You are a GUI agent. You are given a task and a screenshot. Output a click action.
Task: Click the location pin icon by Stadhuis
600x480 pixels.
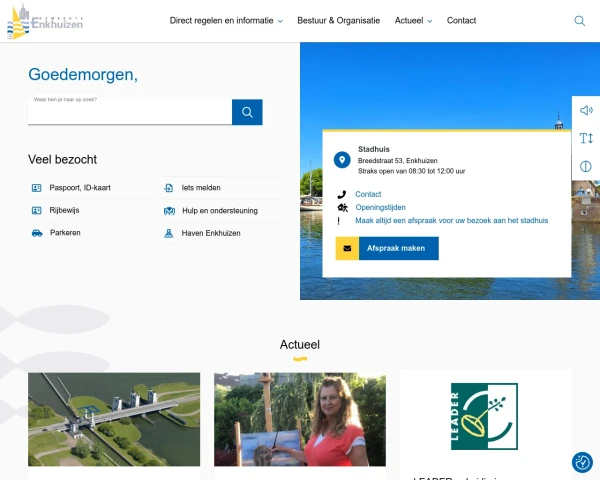342,160
